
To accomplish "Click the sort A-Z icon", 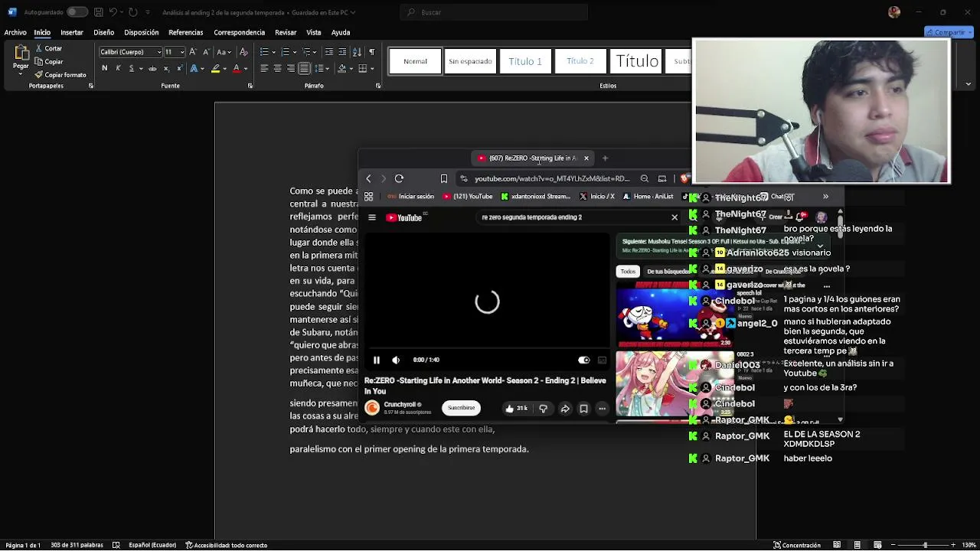I will click(x=358, y=52).
